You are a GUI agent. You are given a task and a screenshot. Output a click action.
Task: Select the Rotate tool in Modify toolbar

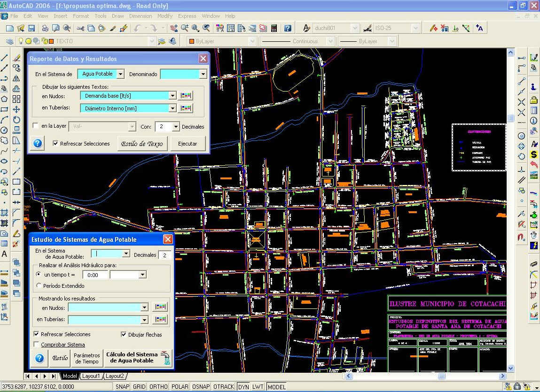coord(16,120)
